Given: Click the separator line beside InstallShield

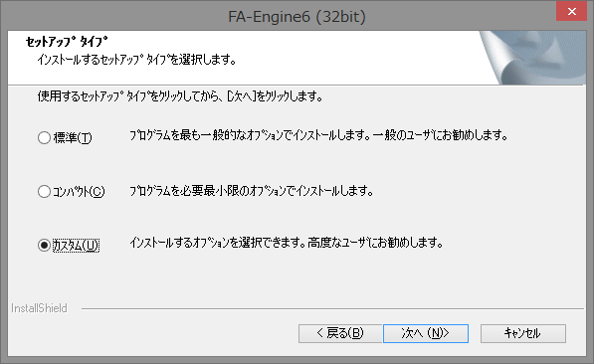Looking at the screenshot, I should click(x=332, y=308).
